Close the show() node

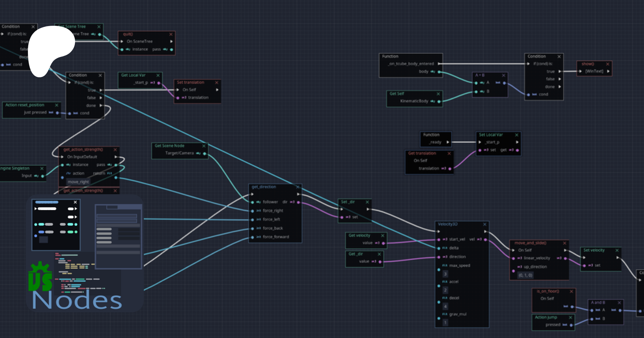tap(608, 64)
